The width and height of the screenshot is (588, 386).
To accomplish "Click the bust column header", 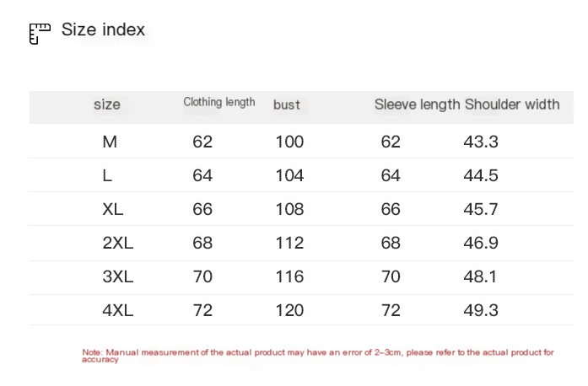I will [287, 105].
